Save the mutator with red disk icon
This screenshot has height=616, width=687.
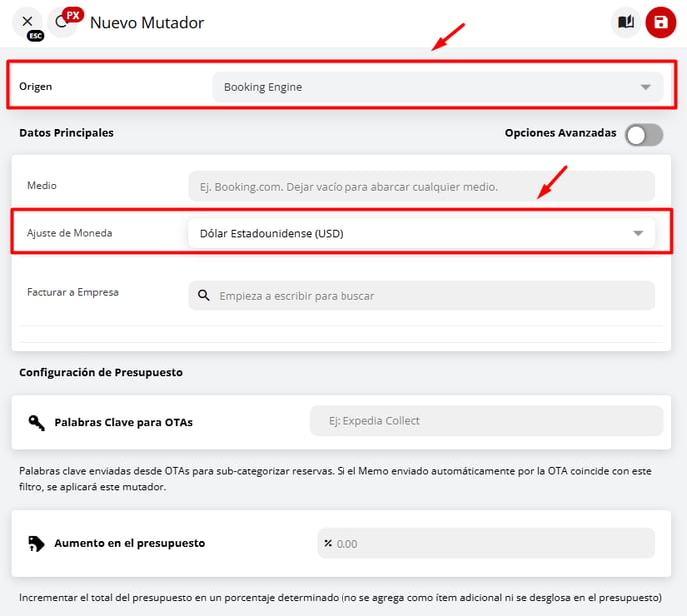pyautogui.click(x=660, y=22)
